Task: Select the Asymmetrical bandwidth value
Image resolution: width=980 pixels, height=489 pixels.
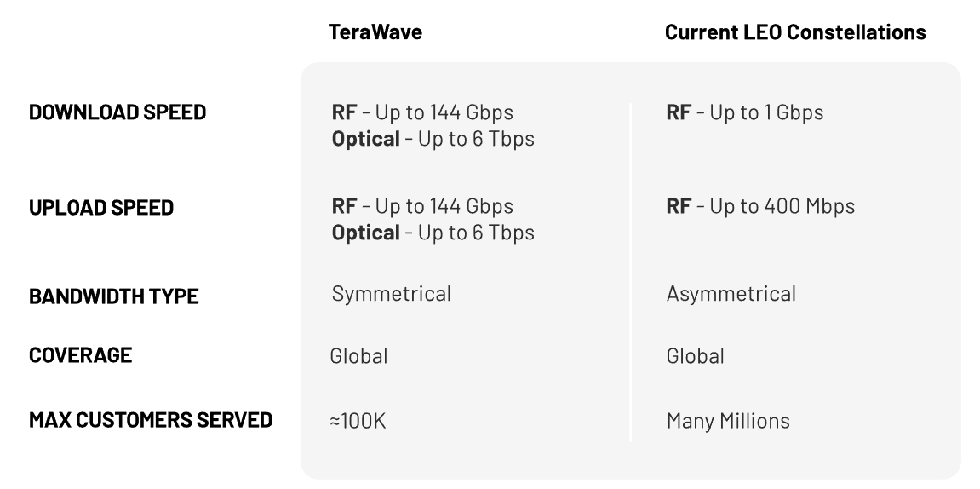Action: [x=731, y=294]
